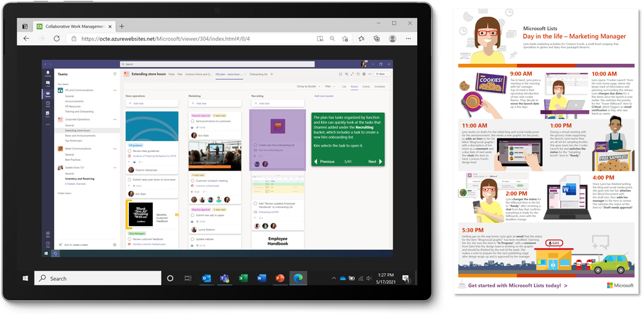Select the Teams icon in left rail

pyautogui.click(x=48, y=94)
